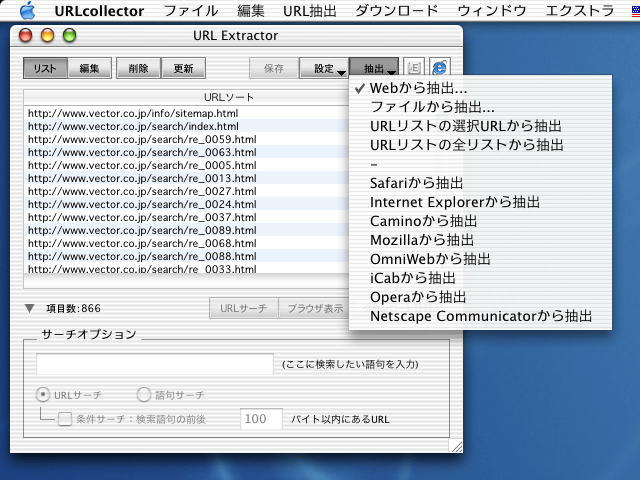
Task: Click the URLサーチ button
Action: 244,308
